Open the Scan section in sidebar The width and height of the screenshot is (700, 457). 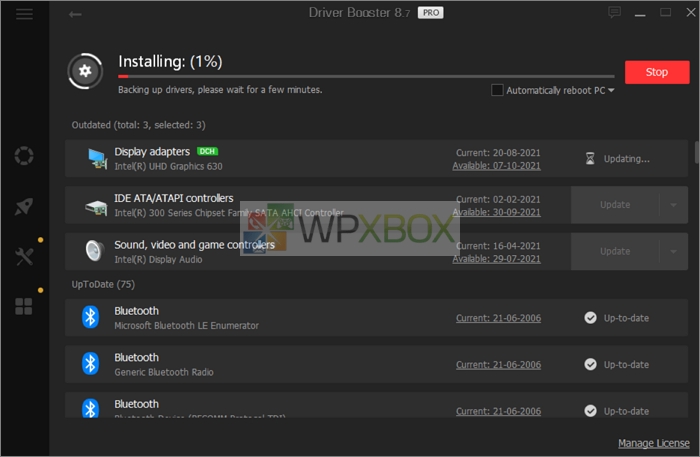point(24,156)
